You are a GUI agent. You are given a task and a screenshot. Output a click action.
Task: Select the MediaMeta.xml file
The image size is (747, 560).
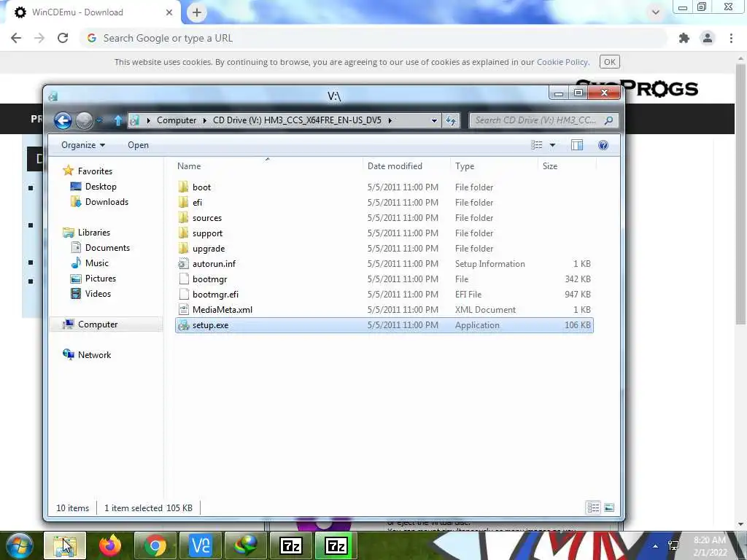[384, 309]
